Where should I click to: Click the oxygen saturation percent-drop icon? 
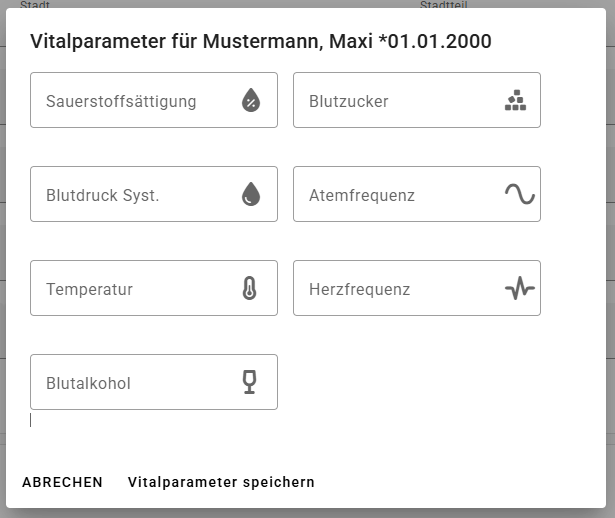(x=251, y=100)
